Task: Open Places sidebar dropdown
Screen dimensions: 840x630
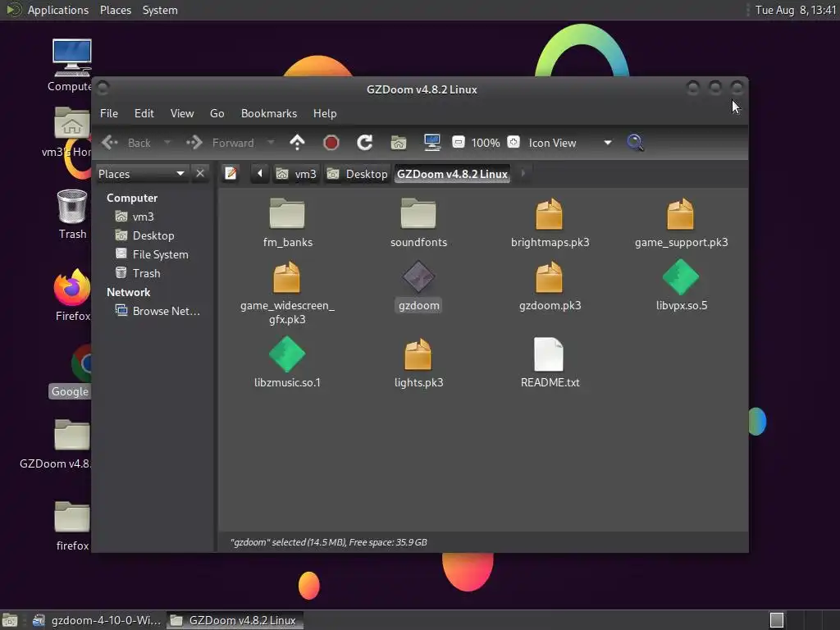Action: [x=142, y=174]
